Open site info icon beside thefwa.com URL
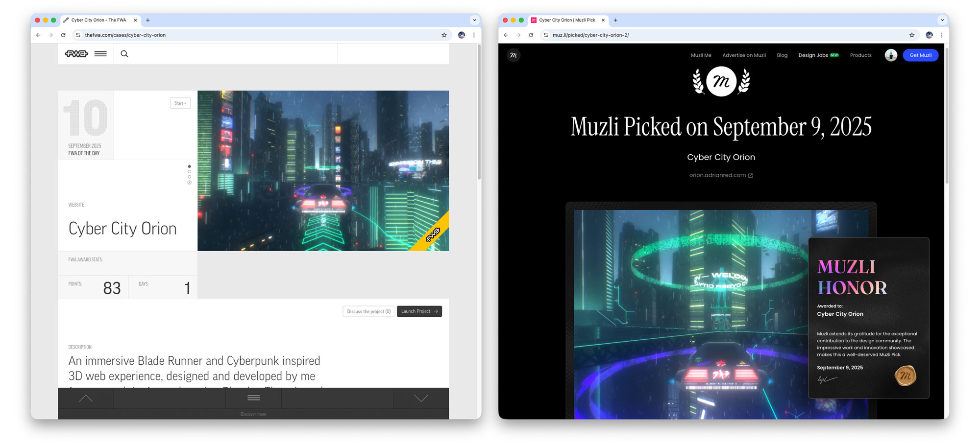The height and width of the screenshot is (445, 980). click(x=78, y=35)
